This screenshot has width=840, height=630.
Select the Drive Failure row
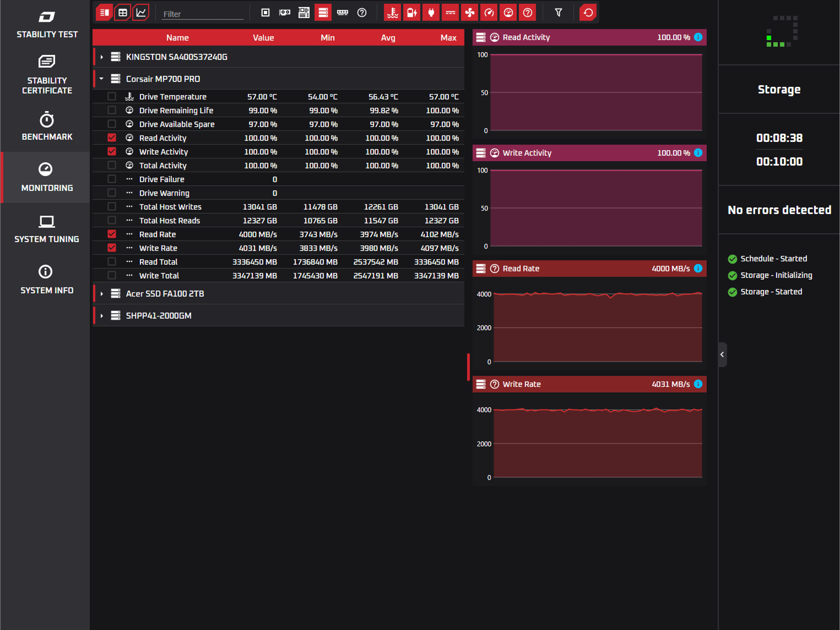(278, 179)
